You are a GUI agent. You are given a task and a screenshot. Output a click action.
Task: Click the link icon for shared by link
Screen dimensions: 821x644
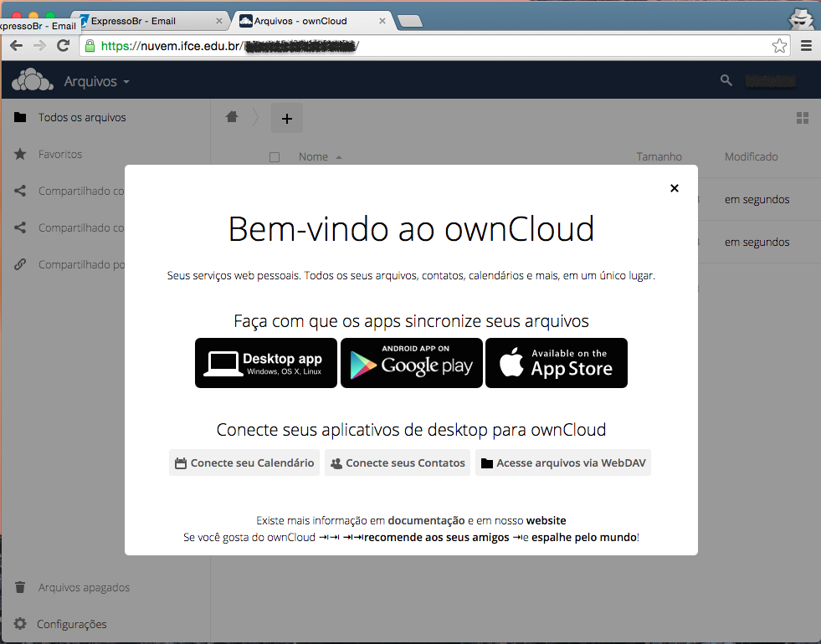[20, 264]
